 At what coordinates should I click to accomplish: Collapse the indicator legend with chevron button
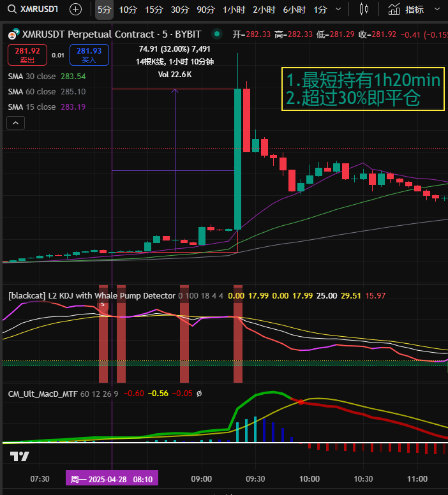coord(16,123)
